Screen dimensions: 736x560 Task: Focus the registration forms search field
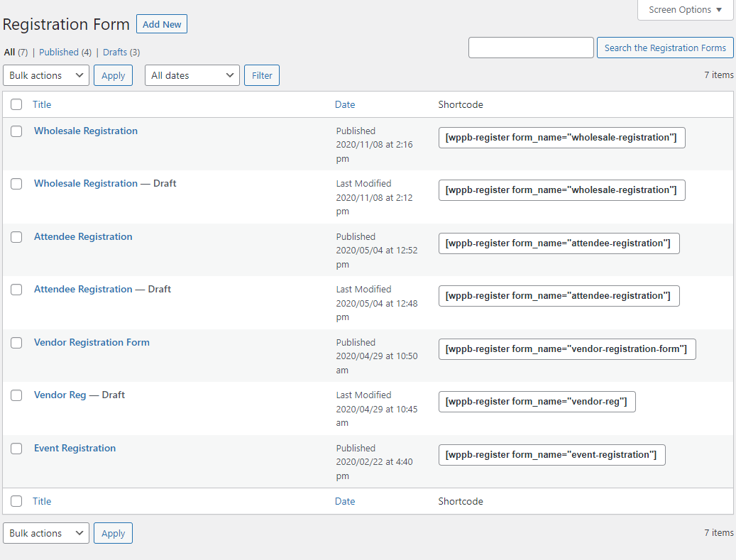[531, 48]
